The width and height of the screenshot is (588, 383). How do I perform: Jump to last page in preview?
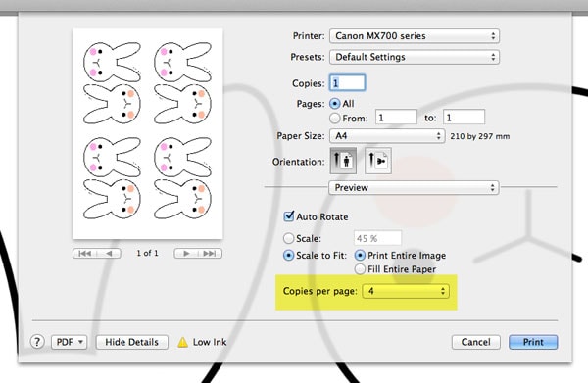(210, 254)
